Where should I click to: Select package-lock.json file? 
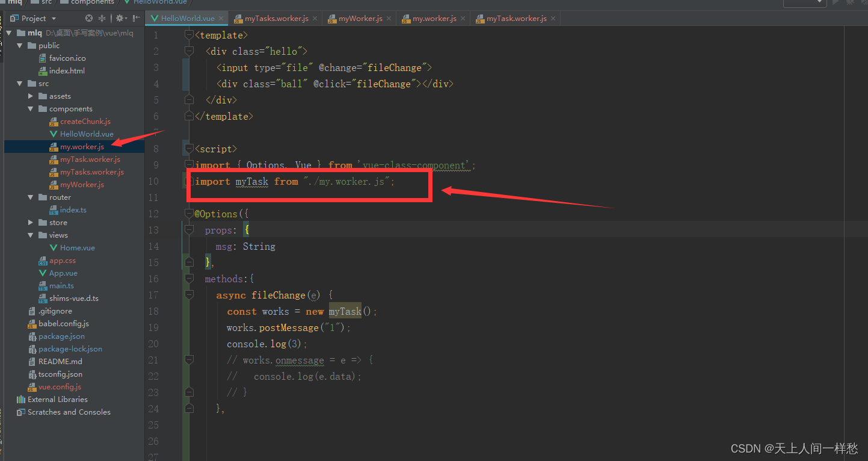click(x=65, y=349)
